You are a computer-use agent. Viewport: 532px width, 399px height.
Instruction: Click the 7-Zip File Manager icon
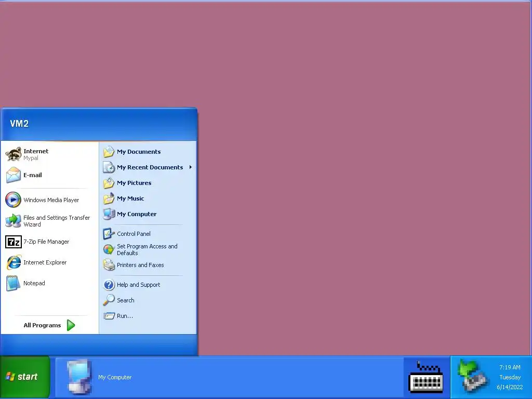(14, 242)
